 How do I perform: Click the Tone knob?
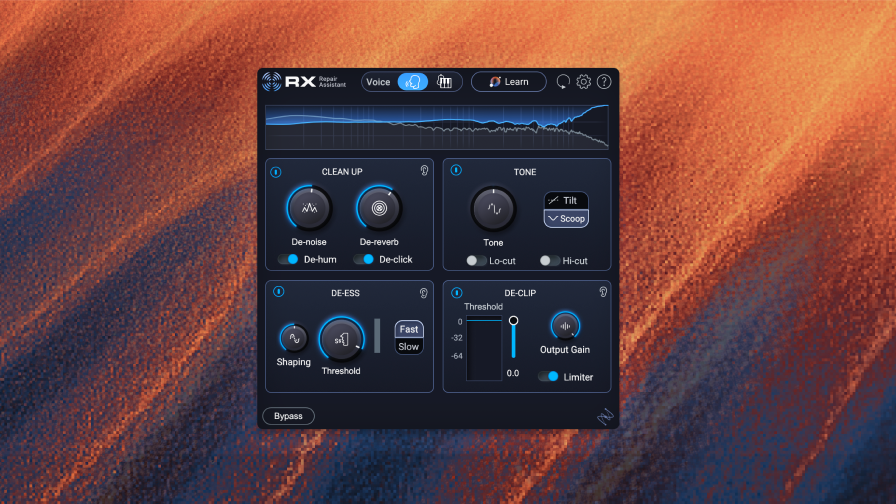[x=494, y=209]
